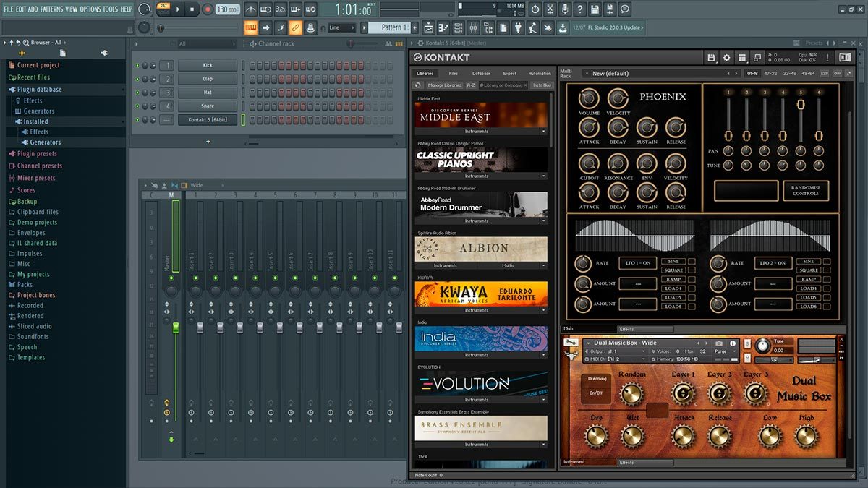Viewport: 868px width, 488px height.
Task: Open the Middle East library thumbnail
Action: pyautogui.click(x=481, y=115)
